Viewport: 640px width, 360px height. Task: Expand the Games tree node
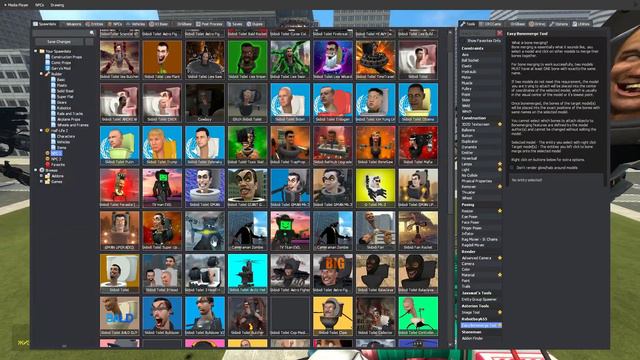point(42,182)
